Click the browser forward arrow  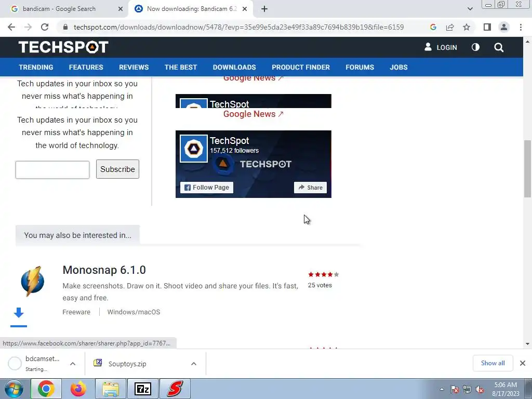(28, 27)
